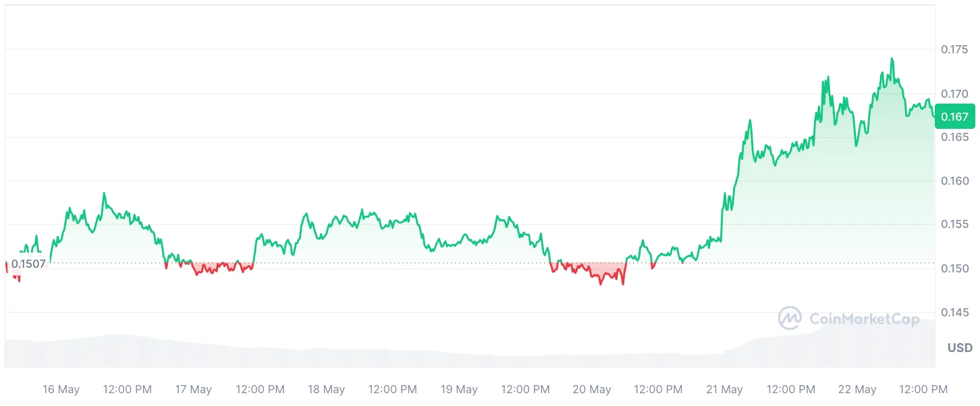
Task: Click the 0.160 price axis label
Action: pyautogui.click(x=954, y=181)
